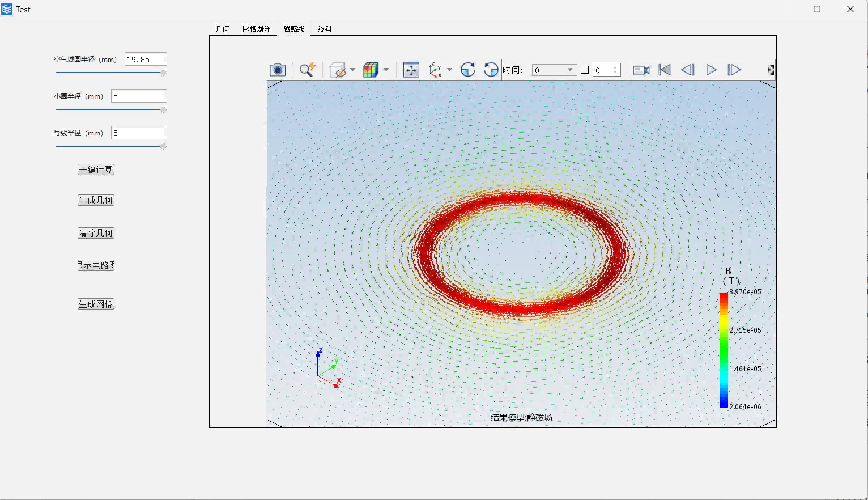Switch to the 磁感线 tab
This screenshot has height=500, width=868.
[293, 29]
